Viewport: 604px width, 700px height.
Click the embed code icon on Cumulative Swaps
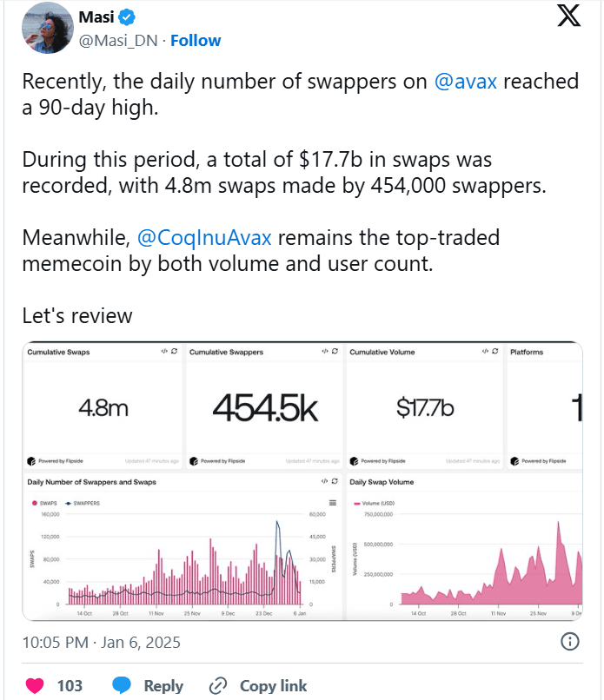(x=163, y=352)
